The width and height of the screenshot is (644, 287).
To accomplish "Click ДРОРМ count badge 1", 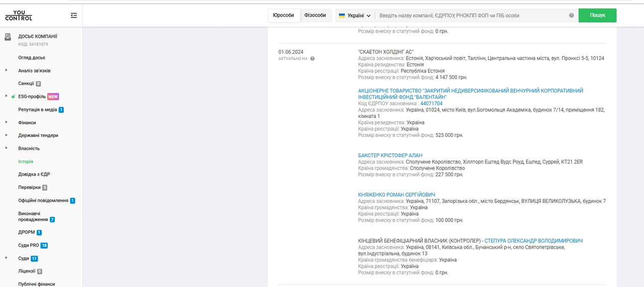I will coord(39,233).
